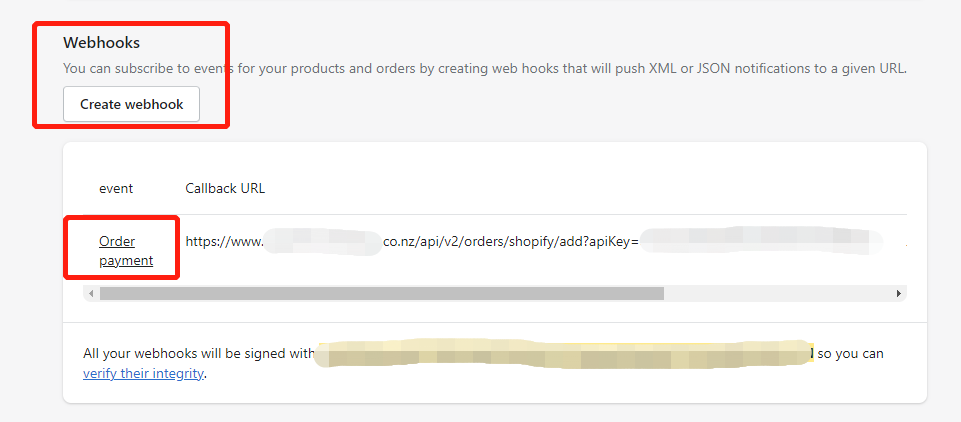Viewport: 961px width, 422px height.
Task: Click the empty scrollbar track right of the thumb
Action: pos(778,293)
